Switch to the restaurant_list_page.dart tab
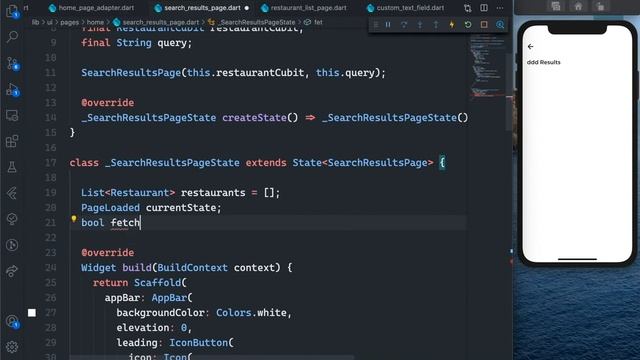The image size is (640, 360). [309, 8]
